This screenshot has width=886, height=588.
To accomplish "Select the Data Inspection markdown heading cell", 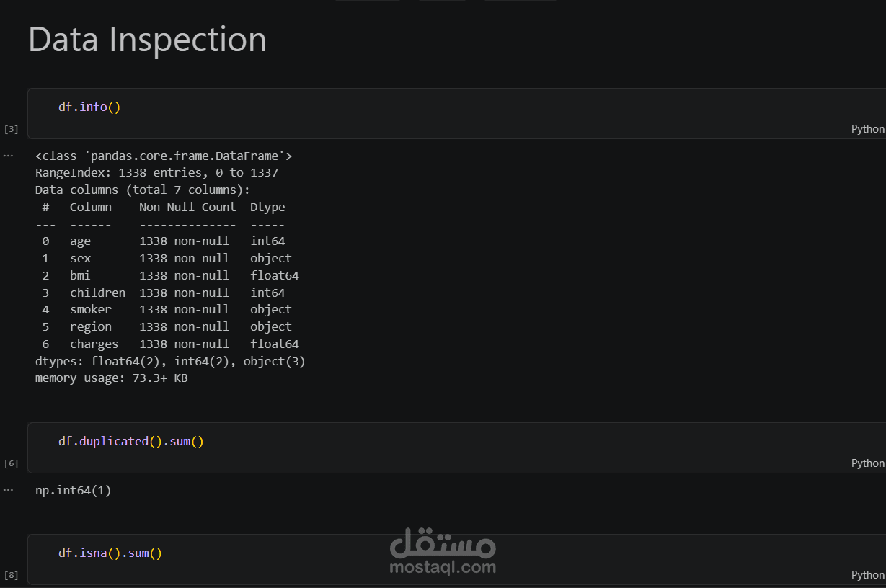I will (x=147, y=40).
